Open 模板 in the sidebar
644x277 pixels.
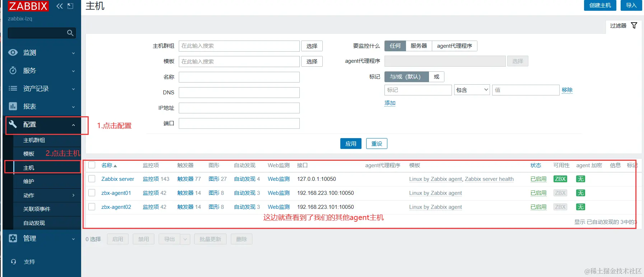[x=29, y=154]
